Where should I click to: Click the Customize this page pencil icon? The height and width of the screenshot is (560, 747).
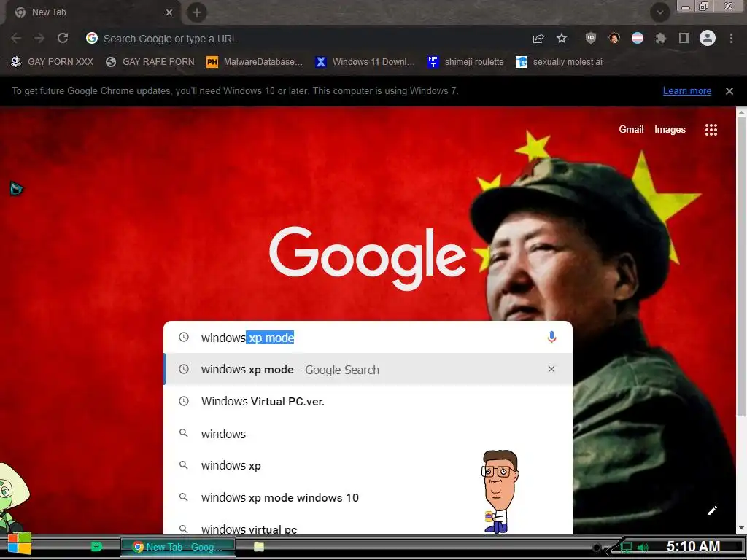click(x=712, y=510)
